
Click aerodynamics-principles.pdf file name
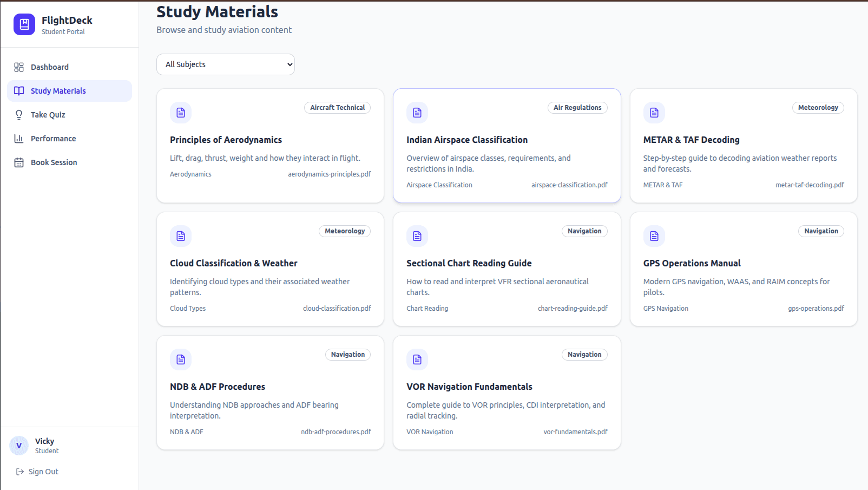tap(330, 174)
